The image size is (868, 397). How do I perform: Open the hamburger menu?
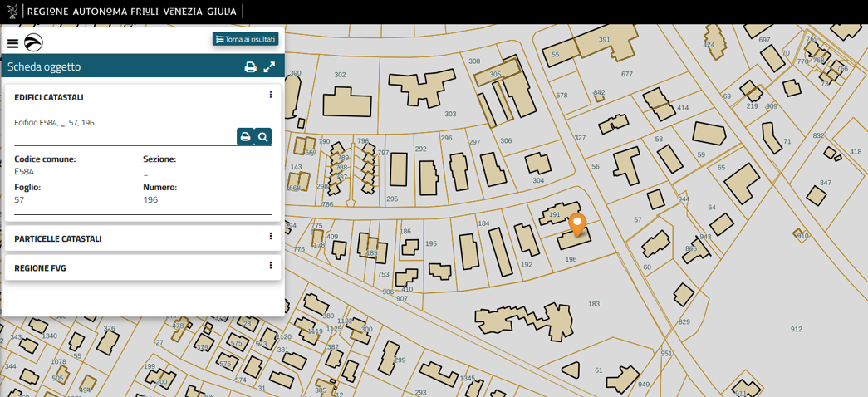pyautogui.click(x=12, y=44)
